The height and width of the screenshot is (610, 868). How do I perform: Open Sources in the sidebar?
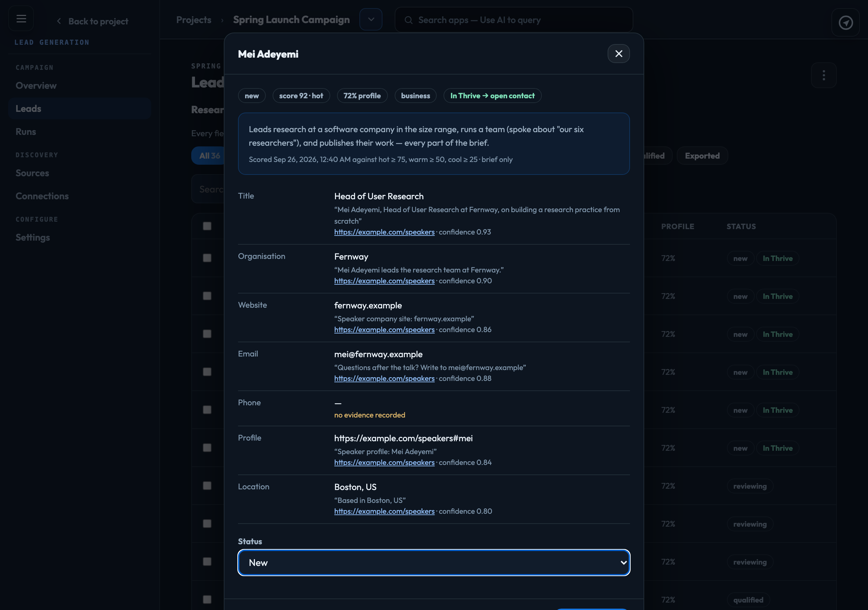pyautogui.click(x=79, y=173)
